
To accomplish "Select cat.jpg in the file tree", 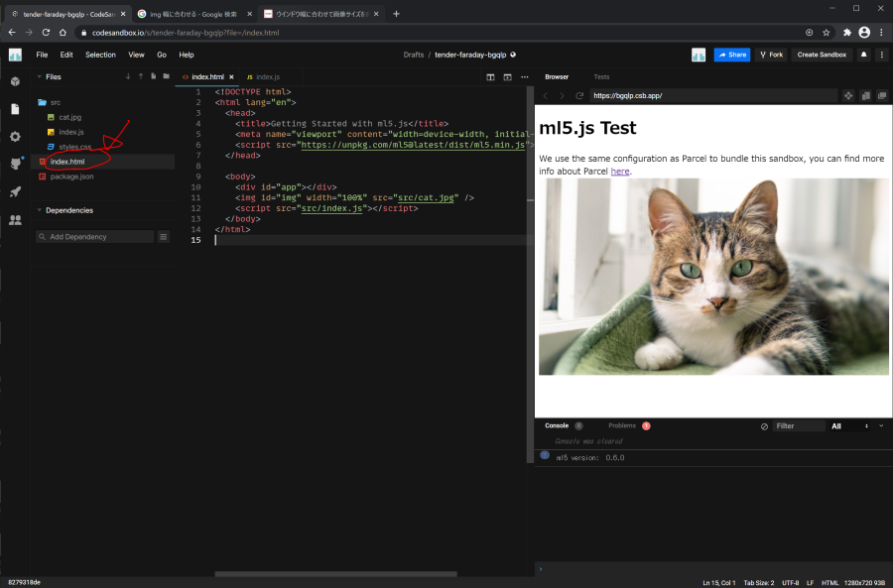I will coord(69,117).
